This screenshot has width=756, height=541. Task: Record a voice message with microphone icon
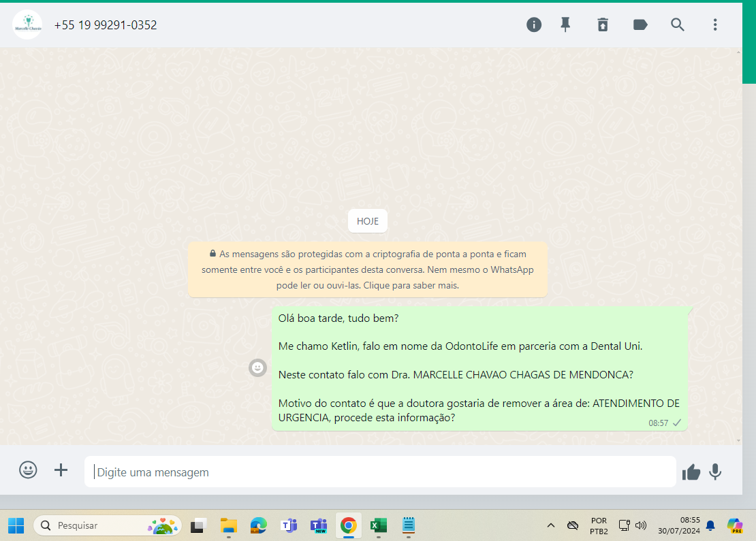pos(716,472)
